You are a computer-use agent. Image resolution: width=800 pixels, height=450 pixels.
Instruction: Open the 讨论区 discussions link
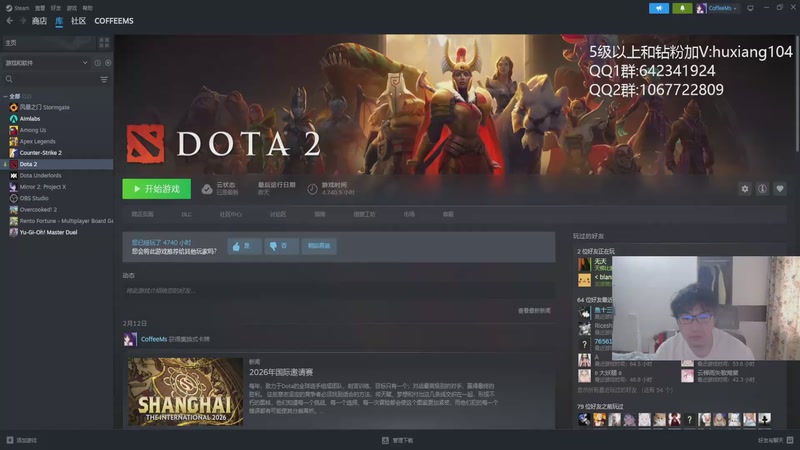coord(278,214)
